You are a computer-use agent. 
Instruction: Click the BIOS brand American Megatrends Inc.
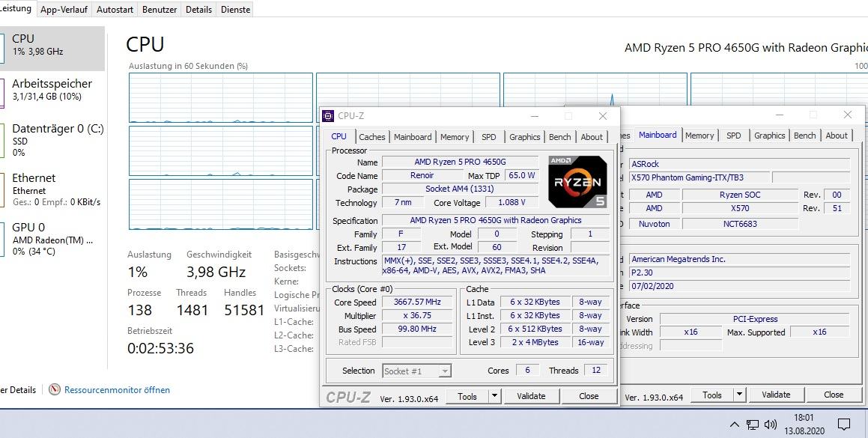tap(740, 259)
